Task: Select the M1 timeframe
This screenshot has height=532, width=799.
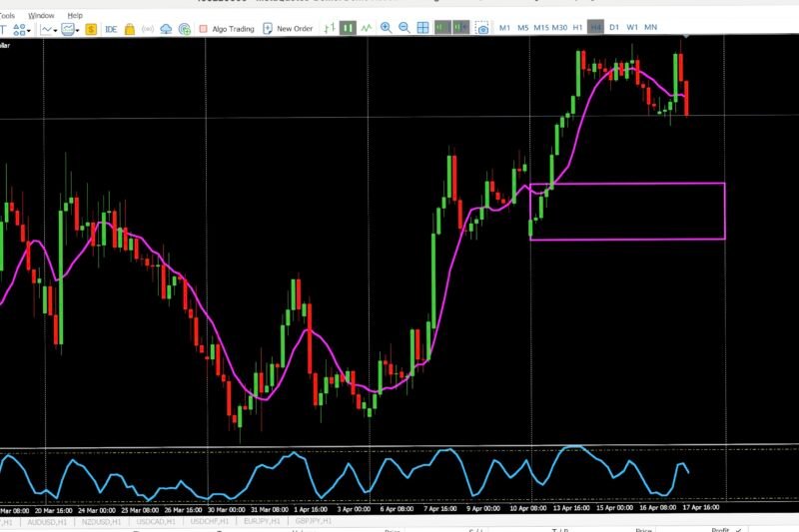Action: (504, 28)
